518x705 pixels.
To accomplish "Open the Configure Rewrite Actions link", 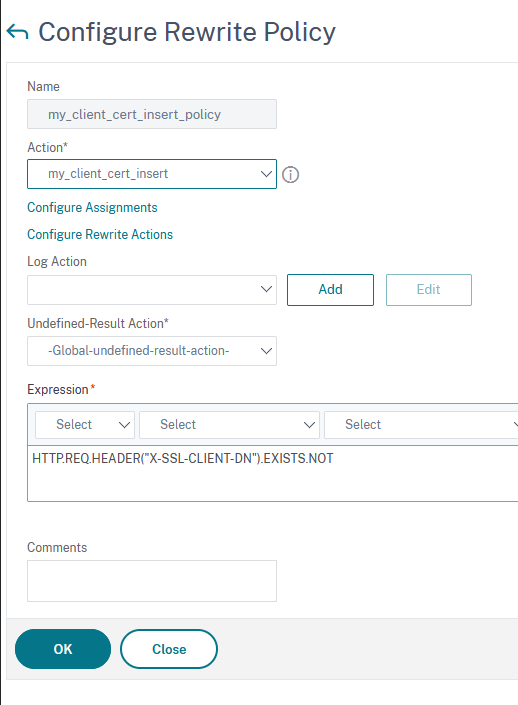I will pos(100,234).
